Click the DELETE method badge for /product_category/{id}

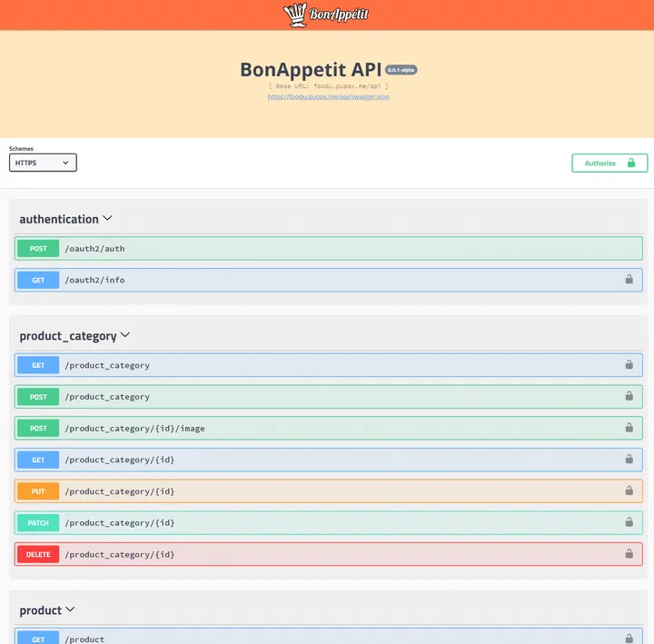coord(38,554)
